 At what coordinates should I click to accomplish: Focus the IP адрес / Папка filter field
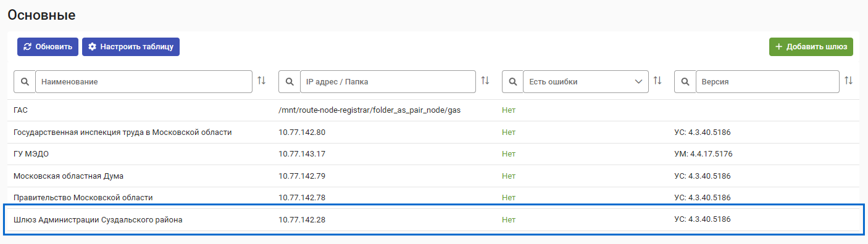point(388,81)
